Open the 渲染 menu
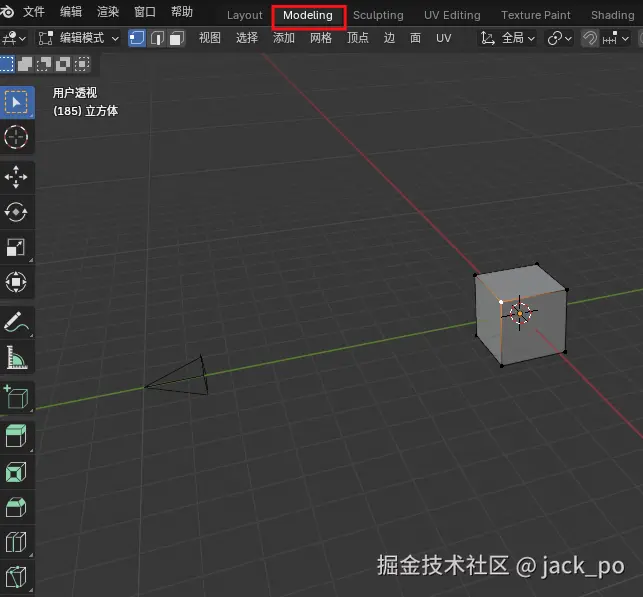This screenshot has height=597, width=643. 108,11
